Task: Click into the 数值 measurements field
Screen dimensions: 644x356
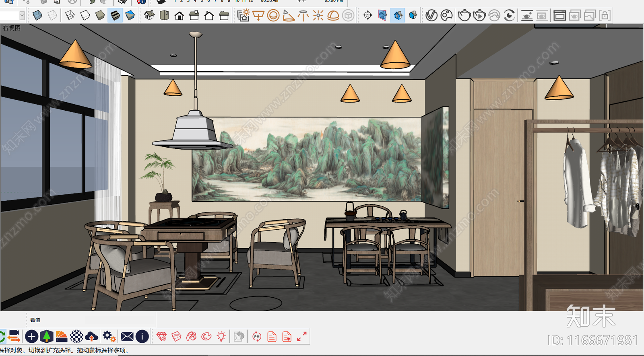Action: 99,320
